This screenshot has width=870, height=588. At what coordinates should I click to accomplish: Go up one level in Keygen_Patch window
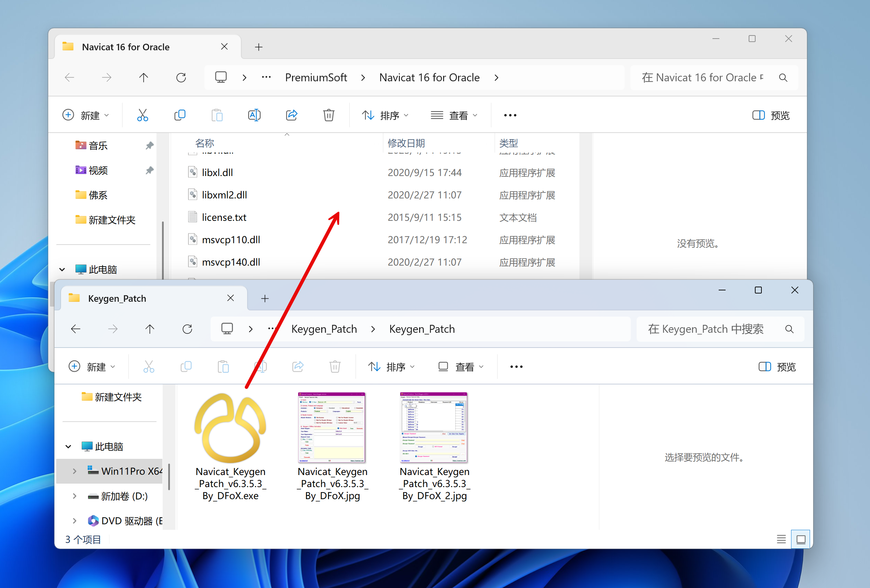click(x=150, y=329)
